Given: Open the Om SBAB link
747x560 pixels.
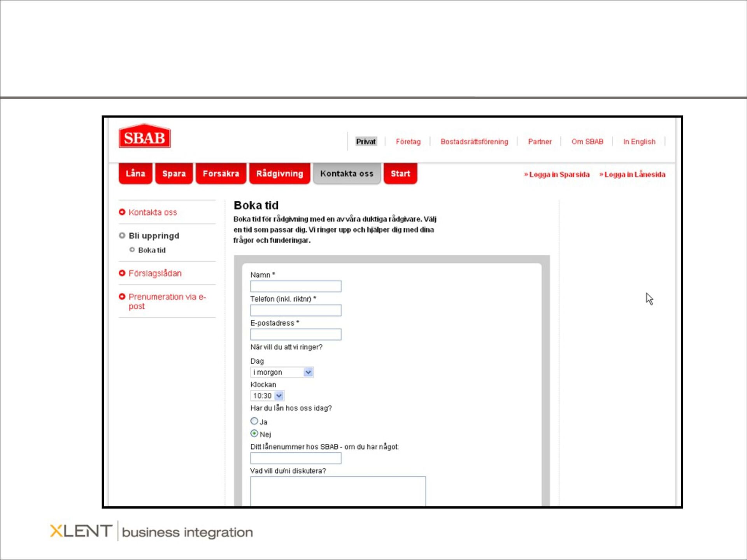Looking at the screenshot, I should (587, 142).
